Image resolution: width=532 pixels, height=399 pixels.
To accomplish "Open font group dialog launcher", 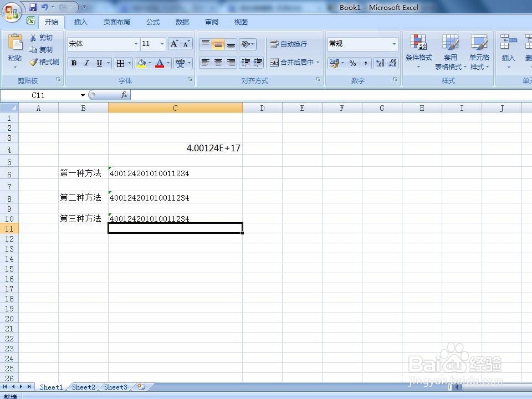I will [190, 79].
